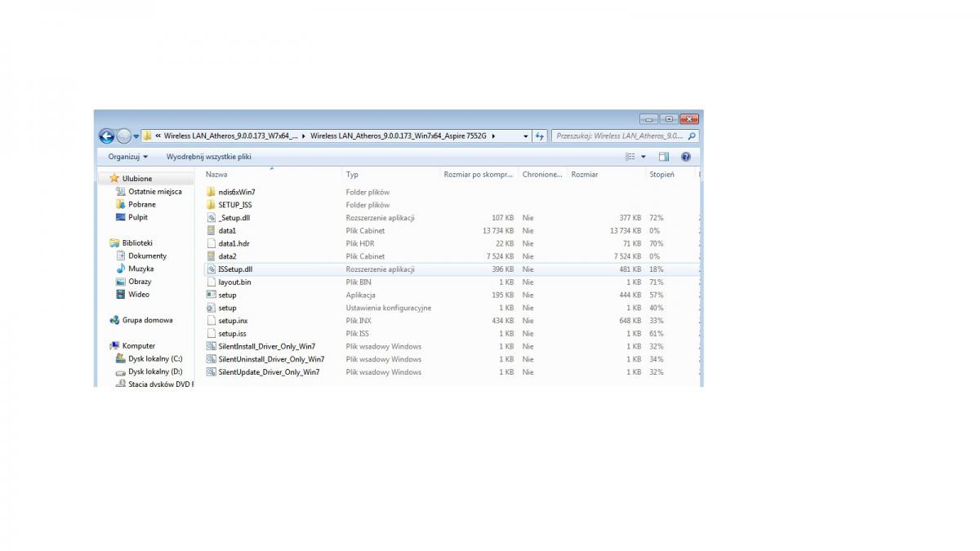Sort by the Chronione... column header
The width and height of the screenshot is (980, 551).
[543, 175]
